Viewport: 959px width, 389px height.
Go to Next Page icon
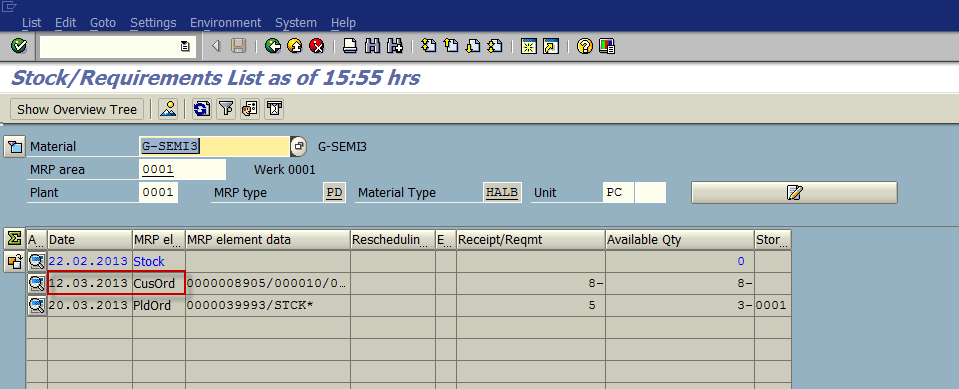[x=473, y=46]
